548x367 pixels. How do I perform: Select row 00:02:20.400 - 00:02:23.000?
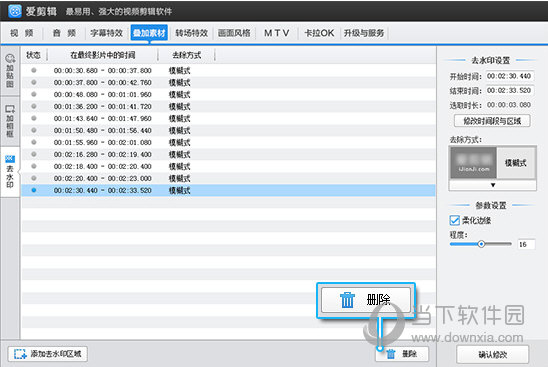(x=229, y=178)
